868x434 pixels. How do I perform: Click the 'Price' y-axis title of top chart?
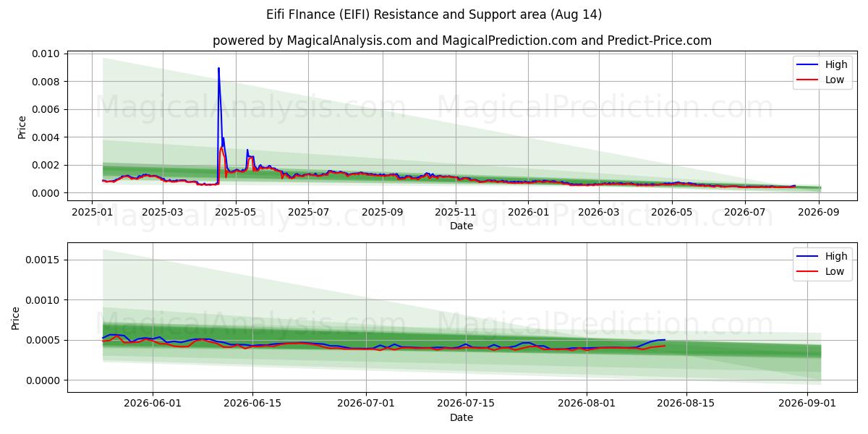click(x=22, y=127)
